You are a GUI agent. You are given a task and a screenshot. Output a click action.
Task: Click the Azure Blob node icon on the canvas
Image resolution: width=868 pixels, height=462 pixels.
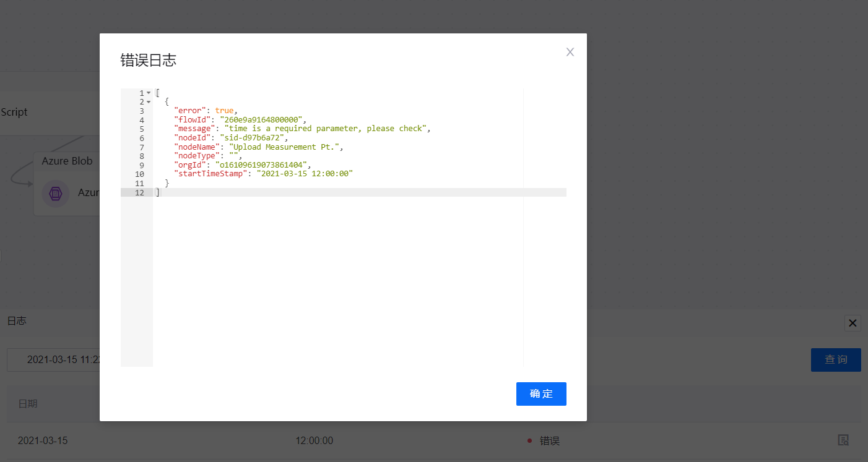(55, 193)
